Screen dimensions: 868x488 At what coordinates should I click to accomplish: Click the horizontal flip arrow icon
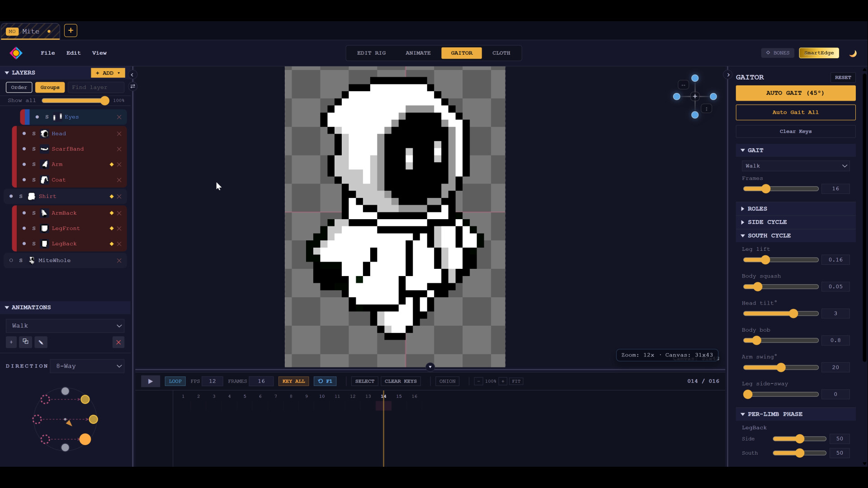coord(684,85)
